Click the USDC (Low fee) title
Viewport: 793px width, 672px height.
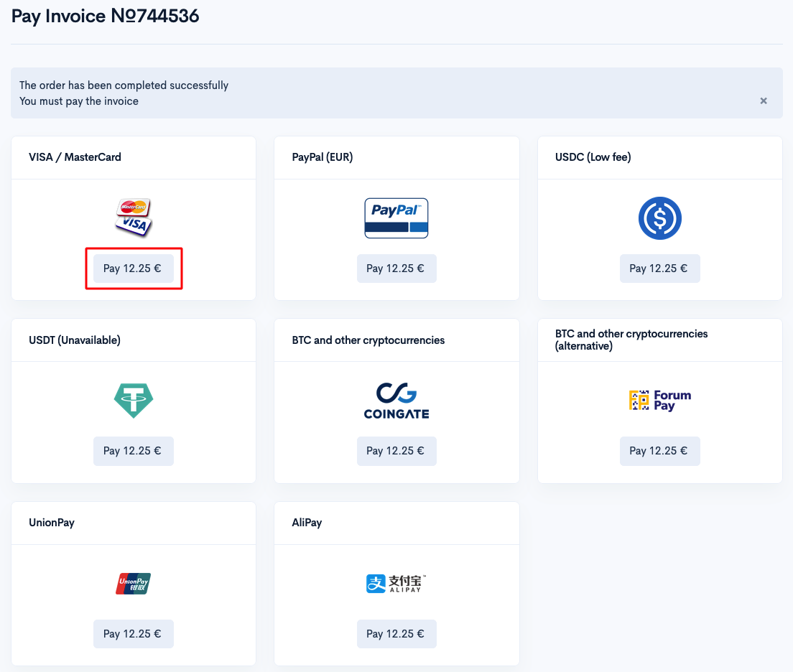coord(593,157)
